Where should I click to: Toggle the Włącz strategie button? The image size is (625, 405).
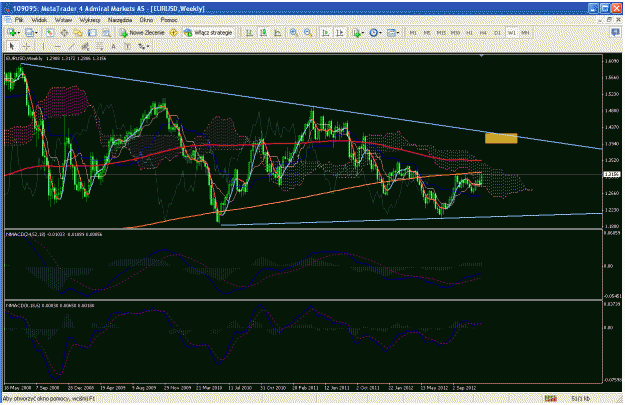point(208,33)
